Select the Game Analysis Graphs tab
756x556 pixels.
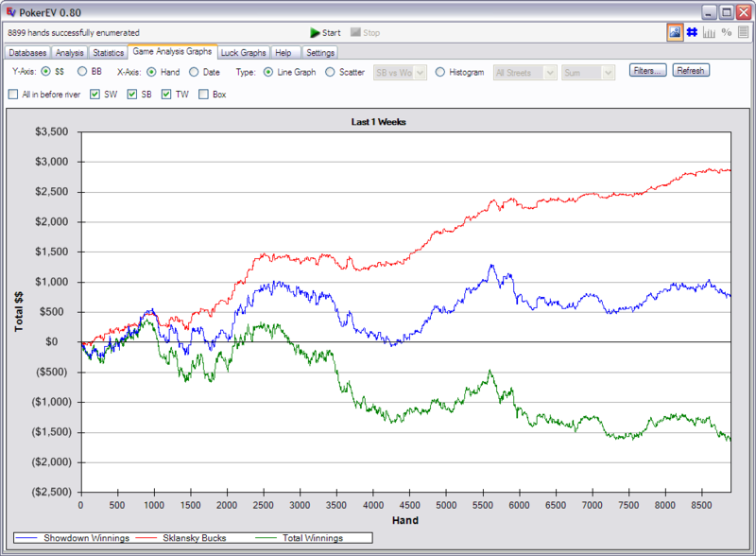click(172, 51)
